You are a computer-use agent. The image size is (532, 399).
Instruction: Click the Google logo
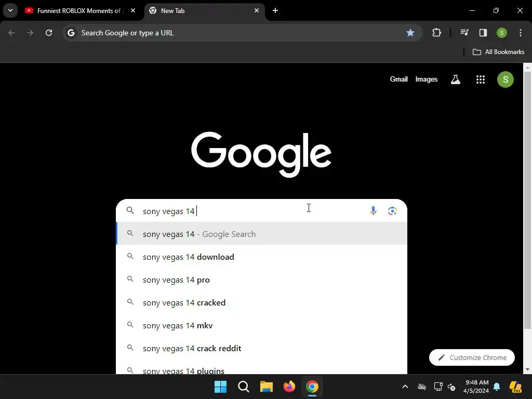261,154
